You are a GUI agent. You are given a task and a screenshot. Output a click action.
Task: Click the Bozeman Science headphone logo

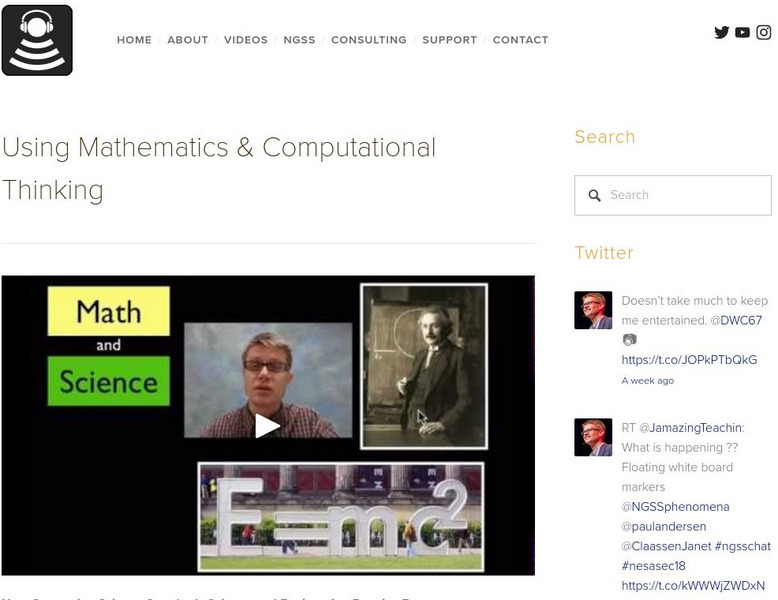tap(37, 40)
